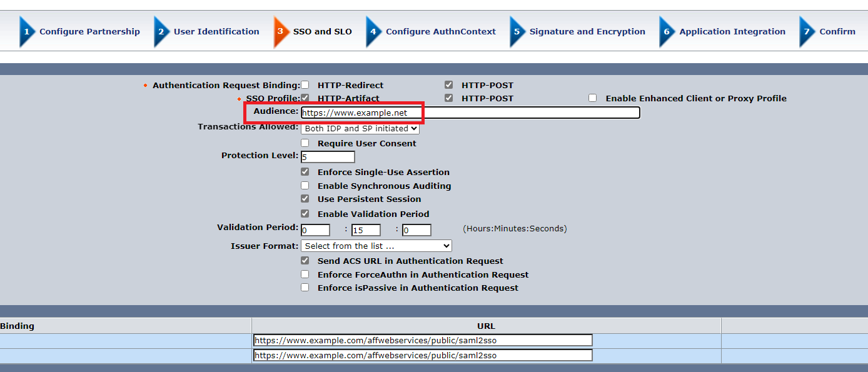Toggle HTTP-POST authentication request binding checkbox

449,84
